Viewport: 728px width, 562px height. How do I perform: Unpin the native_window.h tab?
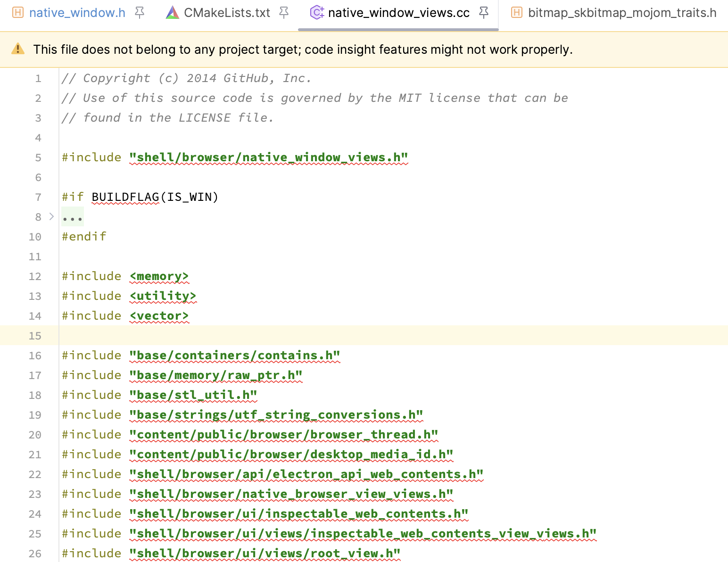point(139,13)
